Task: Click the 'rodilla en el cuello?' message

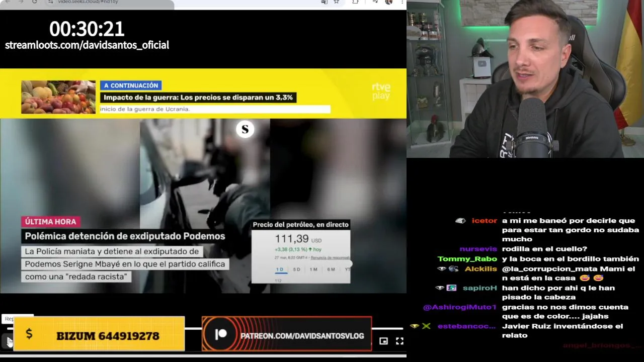Action: tap(544, 249)
